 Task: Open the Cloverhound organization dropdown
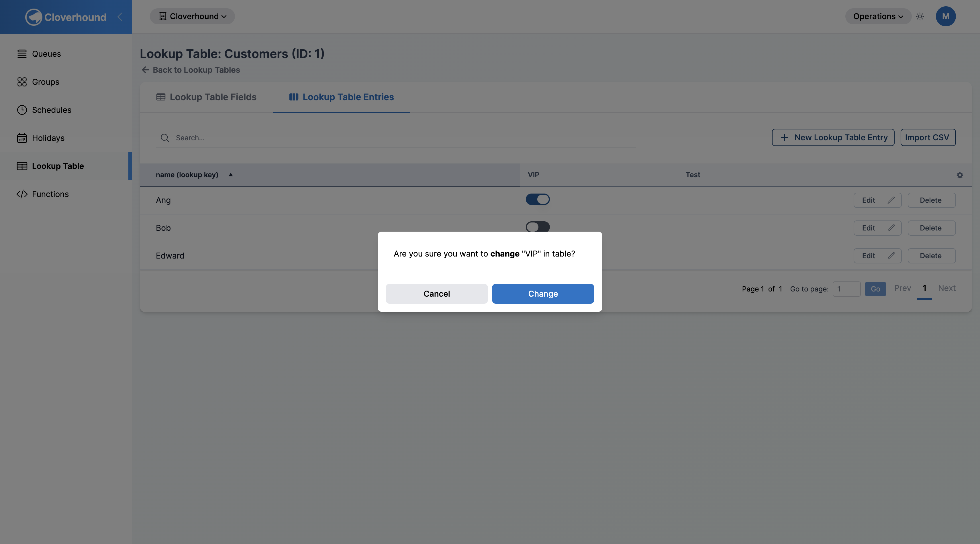[x=193, y=16]
